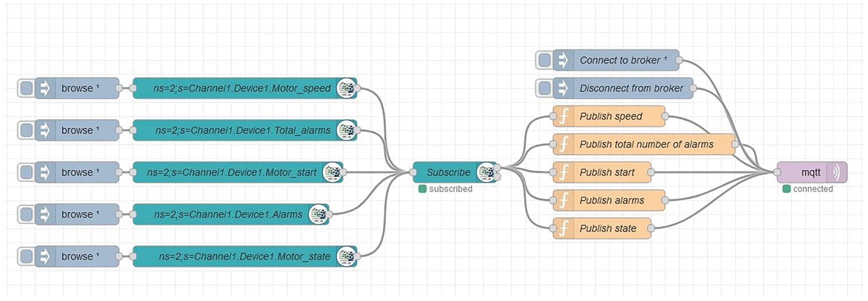Click the OPC UA icon on Motor_state node
The width and height of the screenshot is (868, 301).
(347, 256)
